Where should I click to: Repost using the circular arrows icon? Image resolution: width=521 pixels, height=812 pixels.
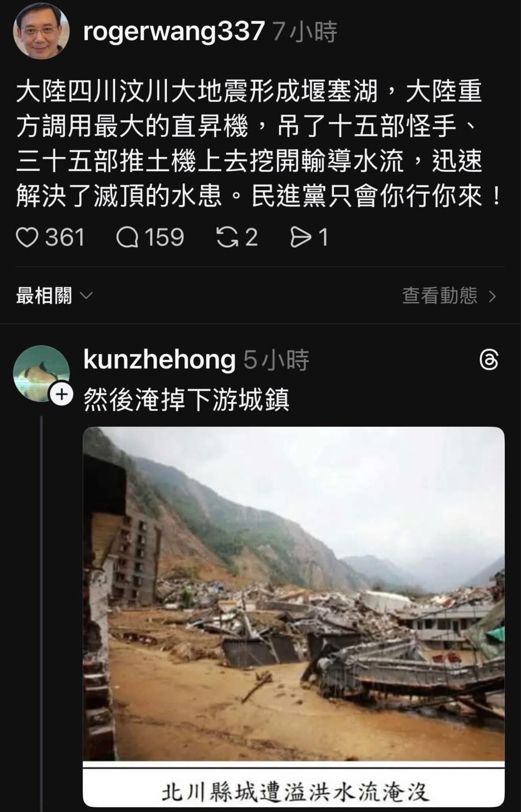227,238
